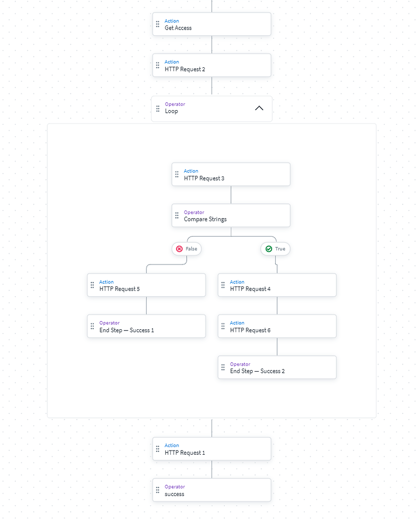This screenshot has height=522, width=420.
Task: Click the red X icon on the False branch
Action: click(179, 249)
